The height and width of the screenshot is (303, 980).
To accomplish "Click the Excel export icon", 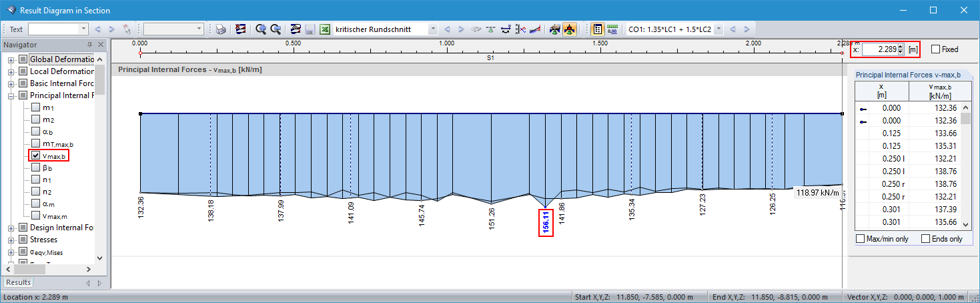I will [x=325, y=29].
